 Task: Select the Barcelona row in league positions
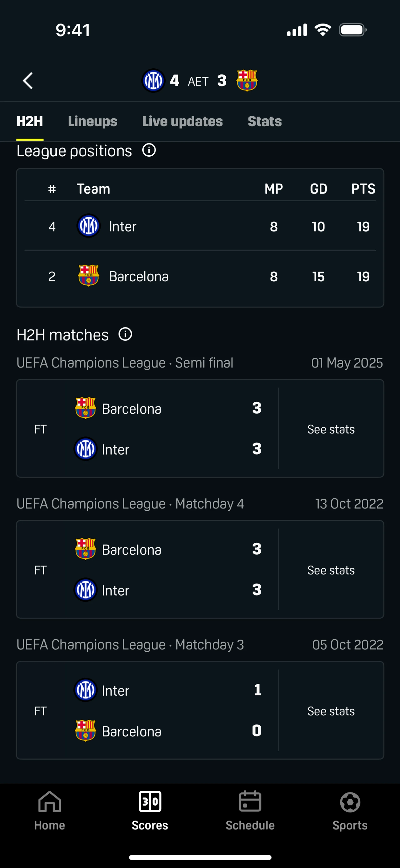(200, 277)
